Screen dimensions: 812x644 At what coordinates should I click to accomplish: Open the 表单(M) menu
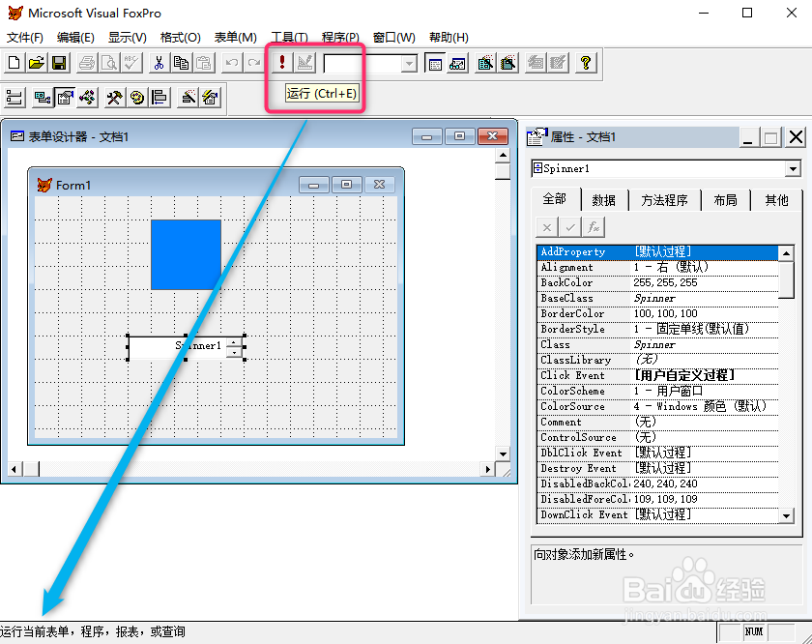click(x=236, y=38)
